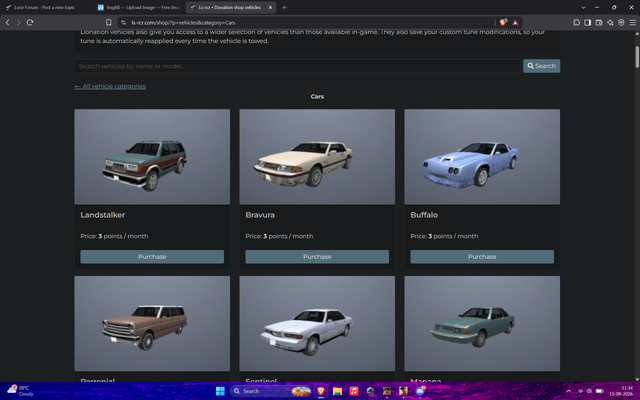Open the Sentinel white sedan image
The image size is (640, 400).
(x=317, y=323)
